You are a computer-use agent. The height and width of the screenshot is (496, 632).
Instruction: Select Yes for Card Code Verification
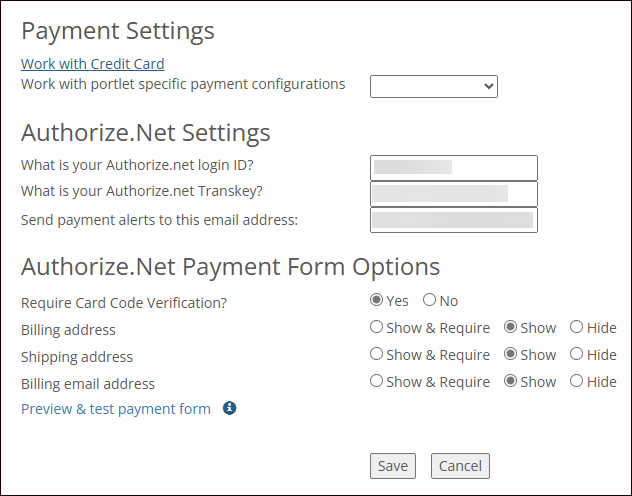pos(377,300)
